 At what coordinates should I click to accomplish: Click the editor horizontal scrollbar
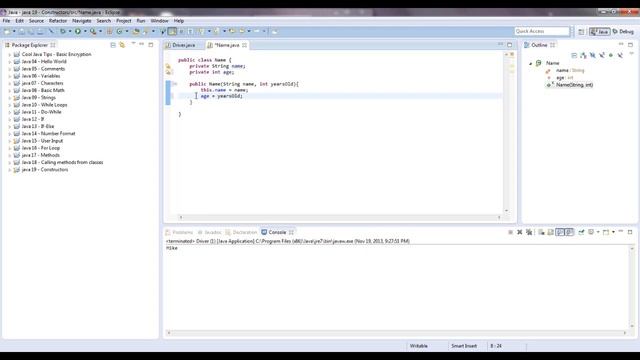340,218
